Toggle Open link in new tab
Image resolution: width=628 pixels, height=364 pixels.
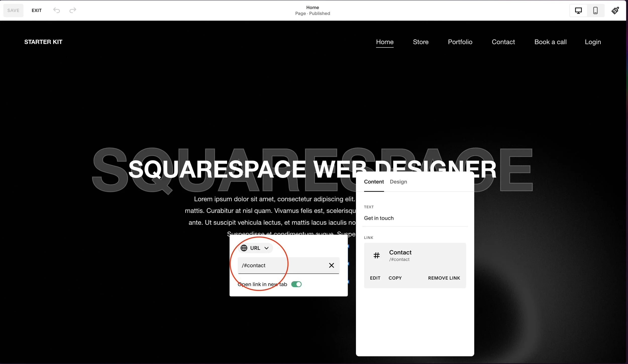(x=296, y=284)
